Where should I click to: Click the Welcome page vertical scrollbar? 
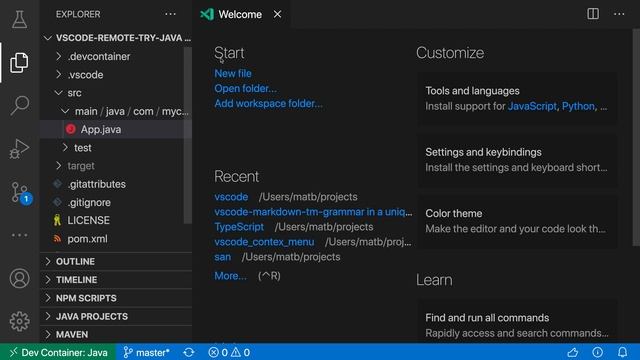(x=636, y=138)
